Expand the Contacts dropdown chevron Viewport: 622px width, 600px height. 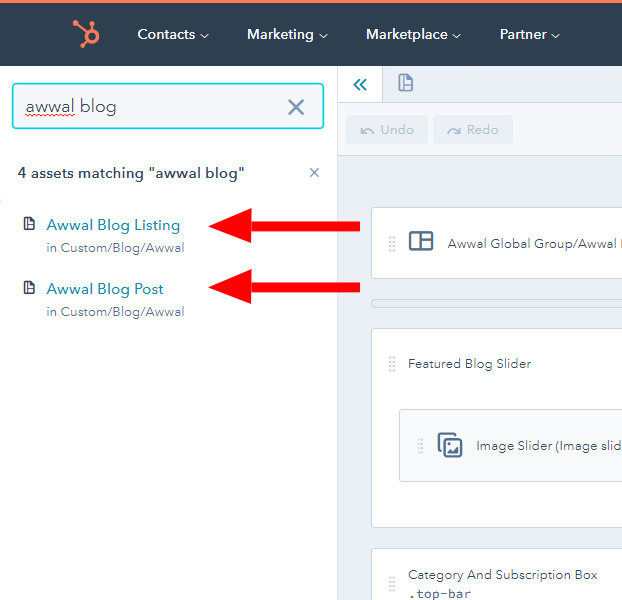[204, 36]
